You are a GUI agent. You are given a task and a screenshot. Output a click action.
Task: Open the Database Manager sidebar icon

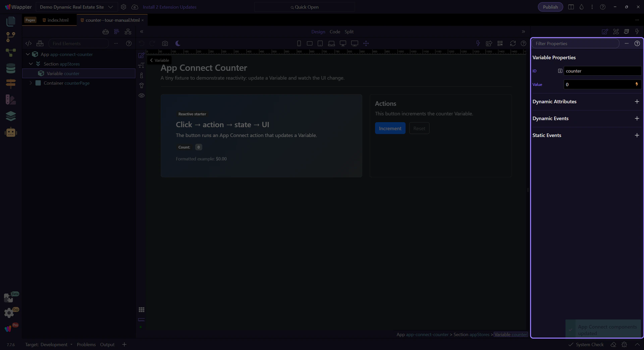click(x=11, y=68)
